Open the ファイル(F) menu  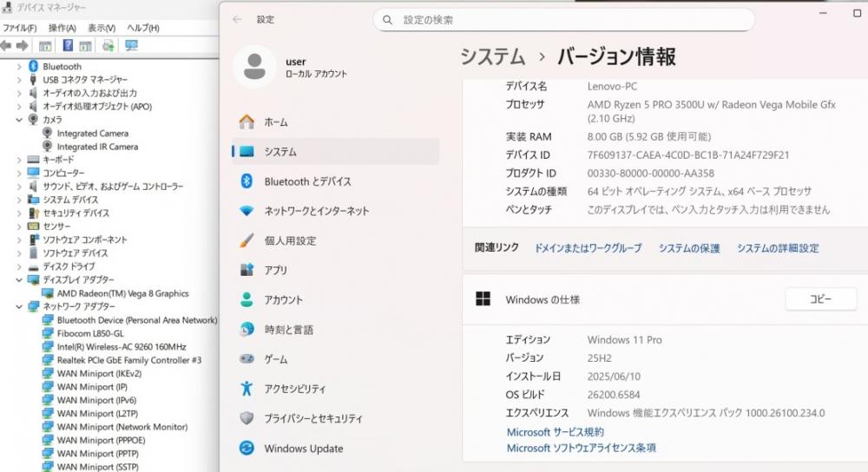click(x=19, y=28)
